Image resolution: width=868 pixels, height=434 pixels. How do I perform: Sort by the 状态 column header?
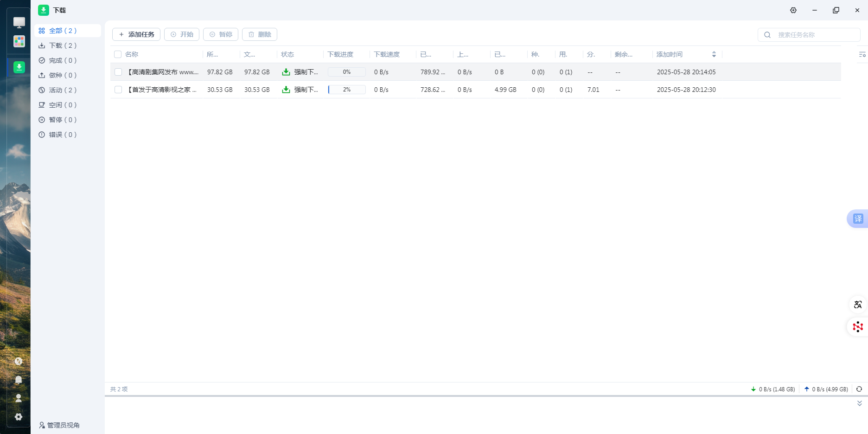(287, 54)
